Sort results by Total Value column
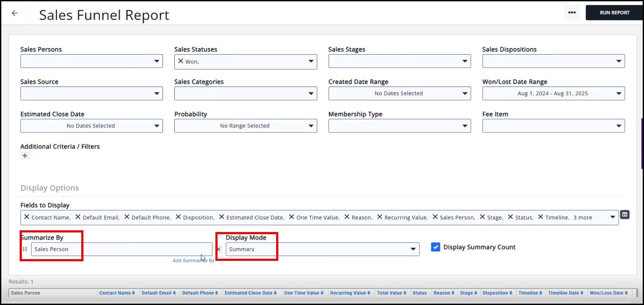 [x=391, y=293]
